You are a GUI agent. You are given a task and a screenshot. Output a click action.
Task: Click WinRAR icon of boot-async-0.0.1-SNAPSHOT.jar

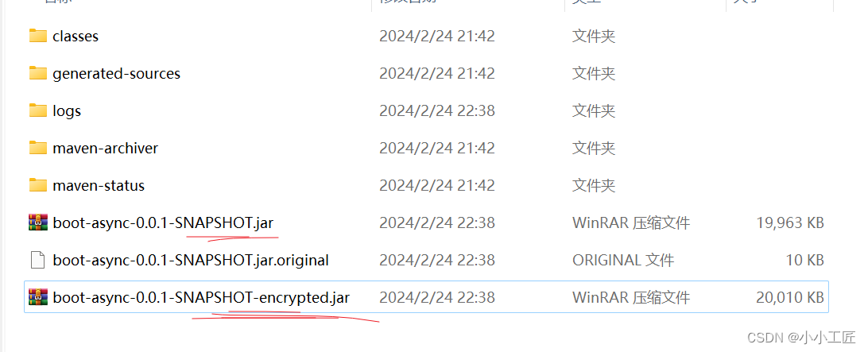[x=37, y=222]
